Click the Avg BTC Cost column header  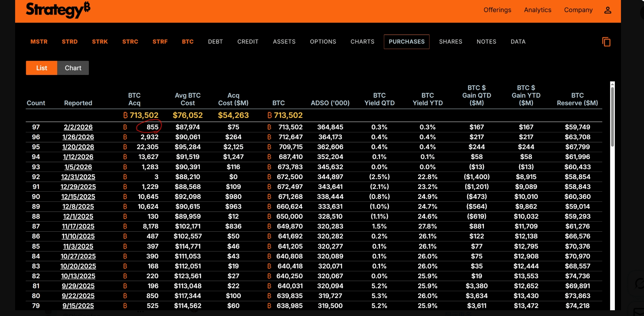coord(187,99)
